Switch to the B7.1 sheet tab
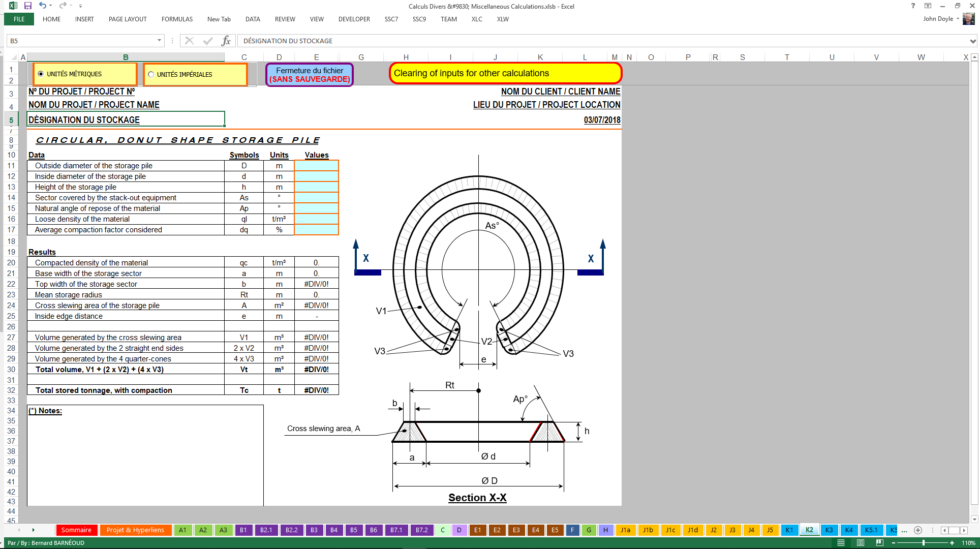Viewport: 980px width, 549px height. [396, 530]
